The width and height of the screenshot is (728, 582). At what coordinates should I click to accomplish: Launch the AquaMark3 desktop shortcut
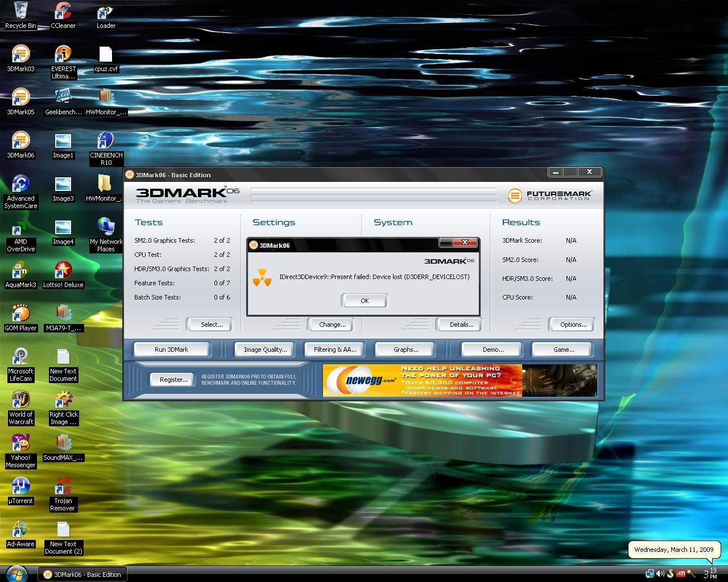(x=20, y=275)
